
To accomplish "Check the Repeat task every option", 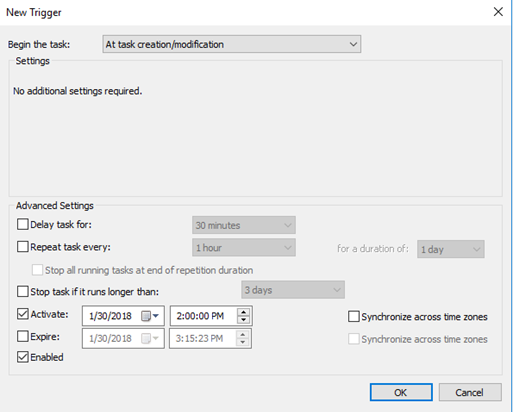I will click(x=23, y=247).
